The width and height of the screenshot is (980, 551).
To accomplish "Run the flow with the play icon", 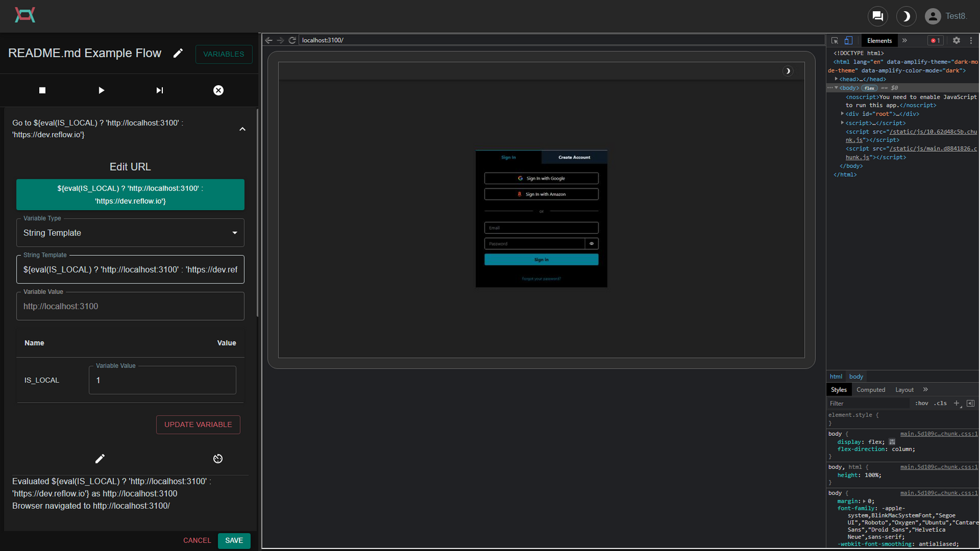I will [100, 90].
